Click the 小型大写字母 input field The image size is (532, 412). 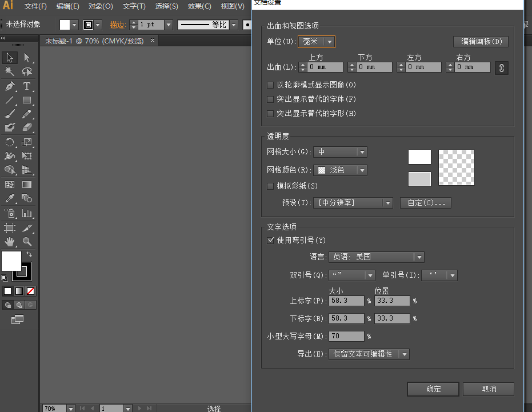pos(346,337)
